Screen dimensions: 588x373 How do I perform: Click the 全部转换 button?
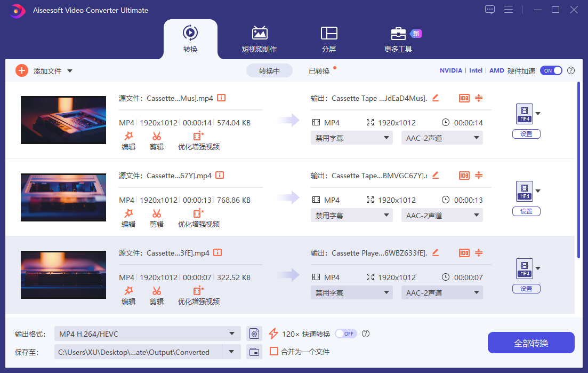(x=530, y=343)
